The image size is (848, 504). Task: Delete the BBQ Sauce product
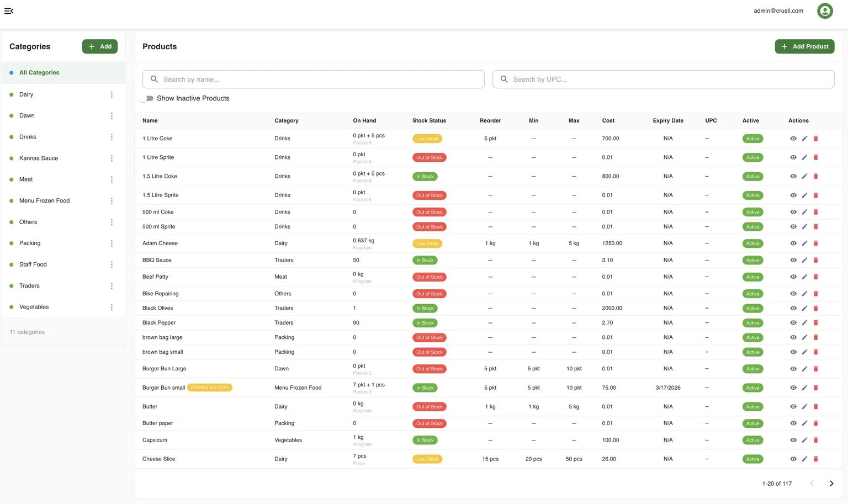coord(816,260)
